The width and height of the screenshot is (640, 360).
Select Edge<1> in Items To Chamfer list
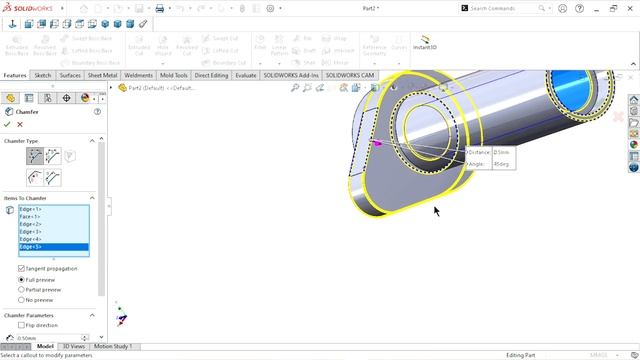click(x=54, y=209)
